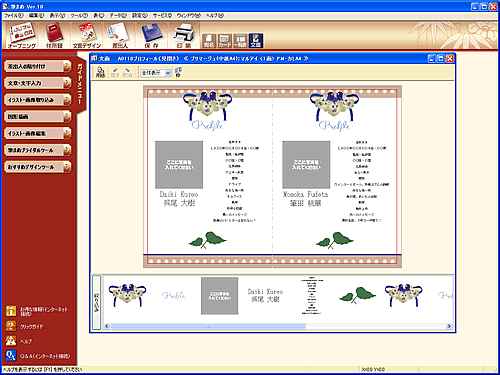Click the right arrow of the parts strip scrollbar
Screen dimensions: 500x375
pyautogui.click(x=449, y=326)
